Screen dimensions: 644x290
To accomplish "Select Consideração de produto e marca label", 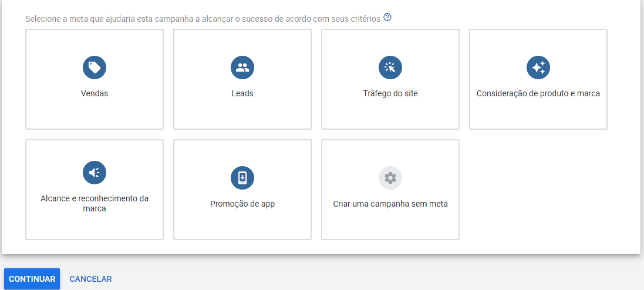I will click(538, 94).
